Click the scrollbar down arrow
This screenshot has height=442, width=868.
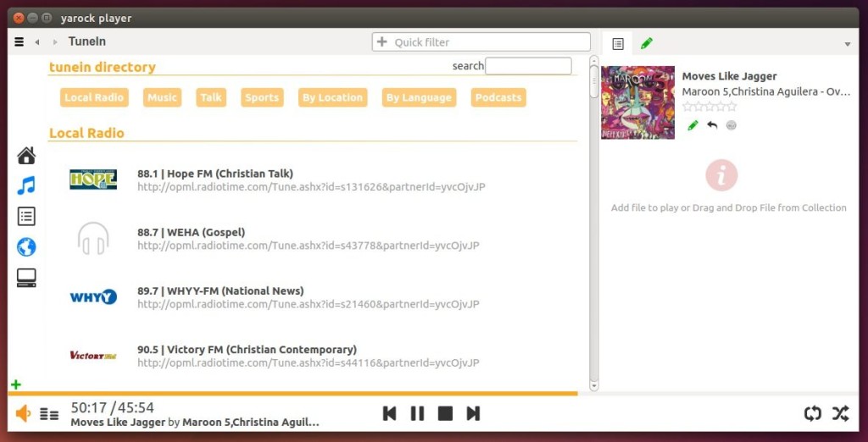pos(594,385)
